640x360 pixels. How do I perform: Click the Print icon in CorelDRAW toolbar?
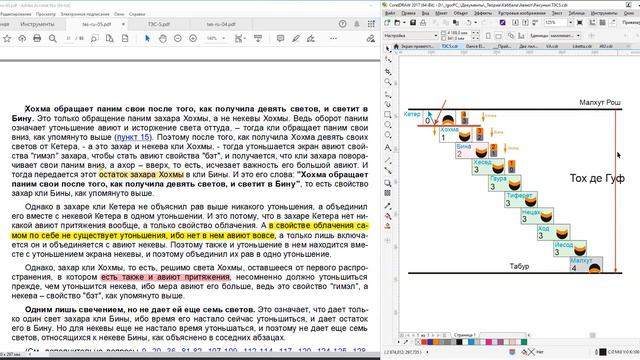point(422,23)
